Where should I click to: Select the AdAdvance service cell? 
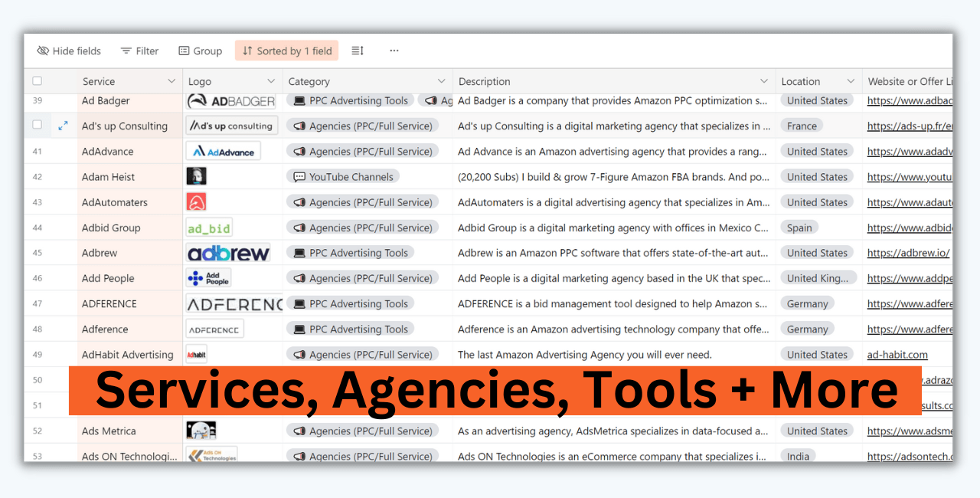tap(130, 152)
